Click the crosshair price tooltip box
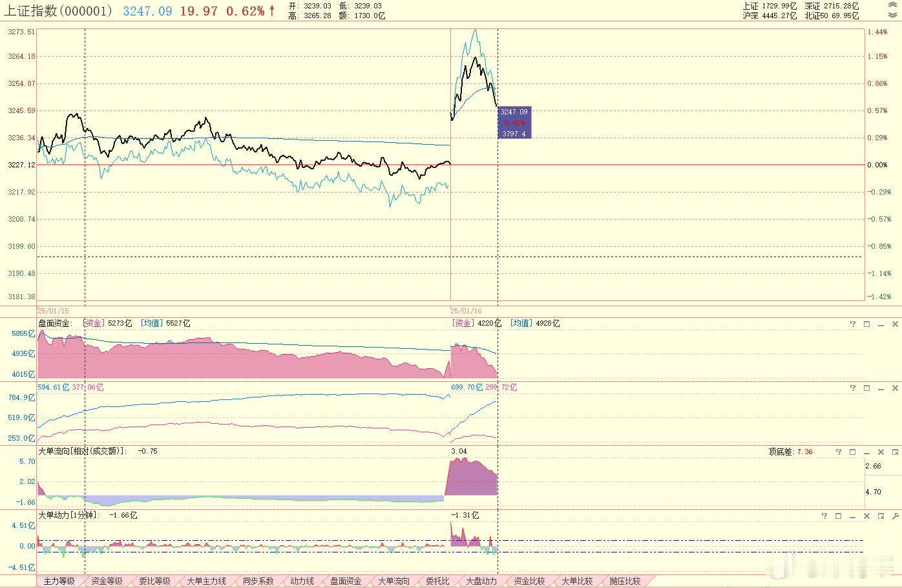This screenshot has width=902, height=588. (x=514, y=123)
